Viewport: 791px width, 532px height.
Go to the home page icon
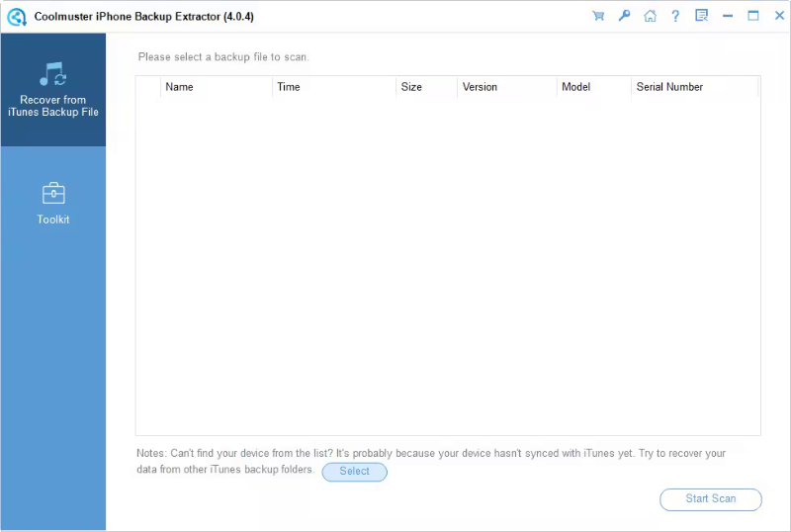pos(650,16)
